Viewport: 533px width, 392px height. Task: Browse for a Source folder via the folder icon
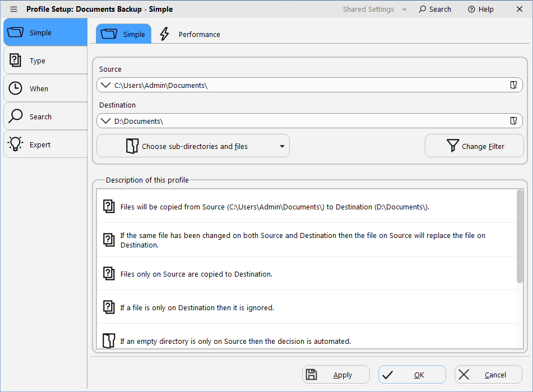[x=513, y=85]
